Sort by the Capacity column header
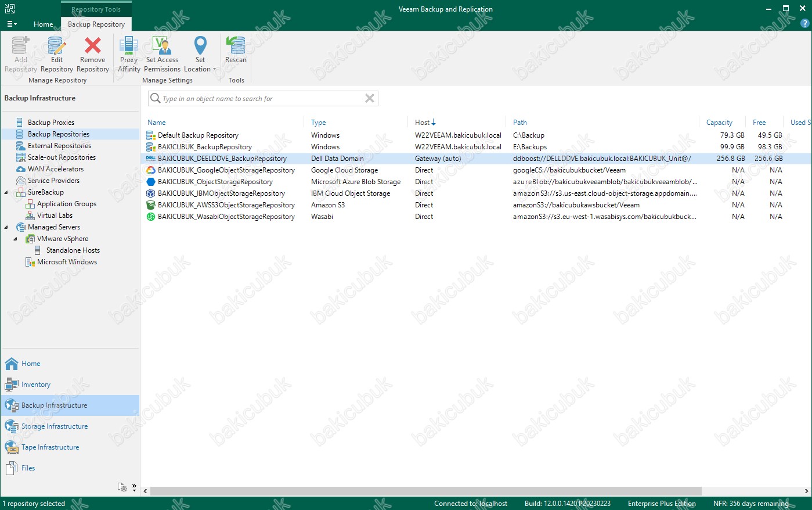Image resolution: width=812 pixels, height=510 pixels. [719, 123]
